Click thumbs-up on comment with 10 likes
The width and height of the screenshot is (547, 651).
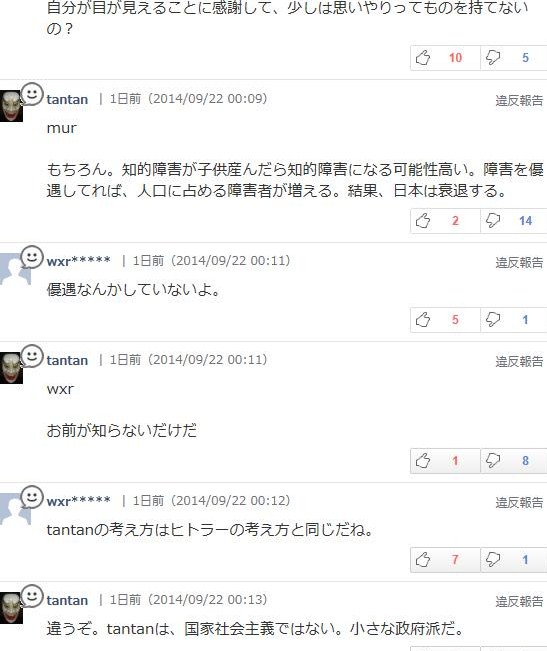[x=423, y=58]
